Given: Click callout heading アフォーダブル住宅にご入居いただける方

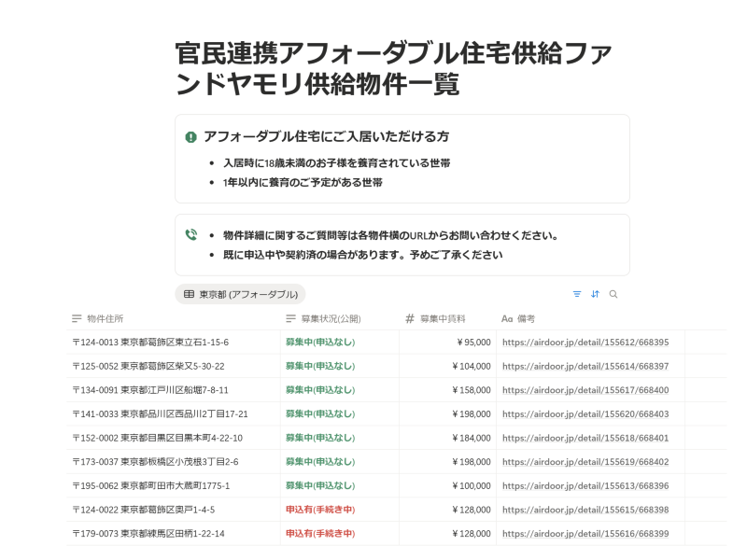Looking at the screenshot, I should [x=326, y=136].
